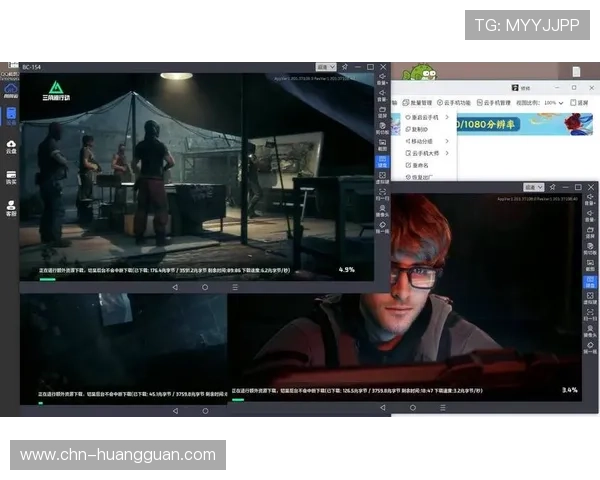Click 截图 screenshot icon in BC-154 window sidebar
This screenshot has height=480, width=600.
tap(381, 144)
